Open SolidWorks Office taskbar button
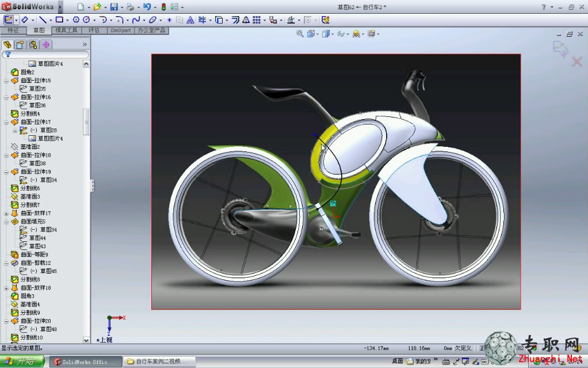 coord(86,362)
